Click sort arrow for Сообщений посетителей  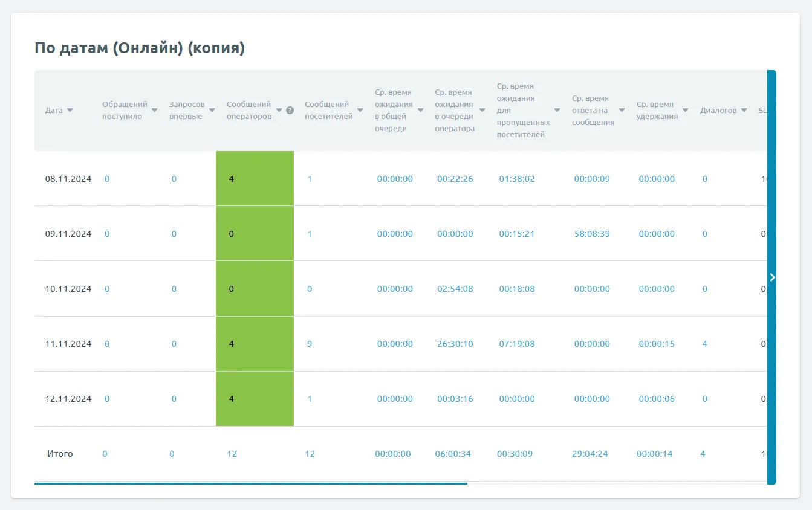click(x=360, y=111)
